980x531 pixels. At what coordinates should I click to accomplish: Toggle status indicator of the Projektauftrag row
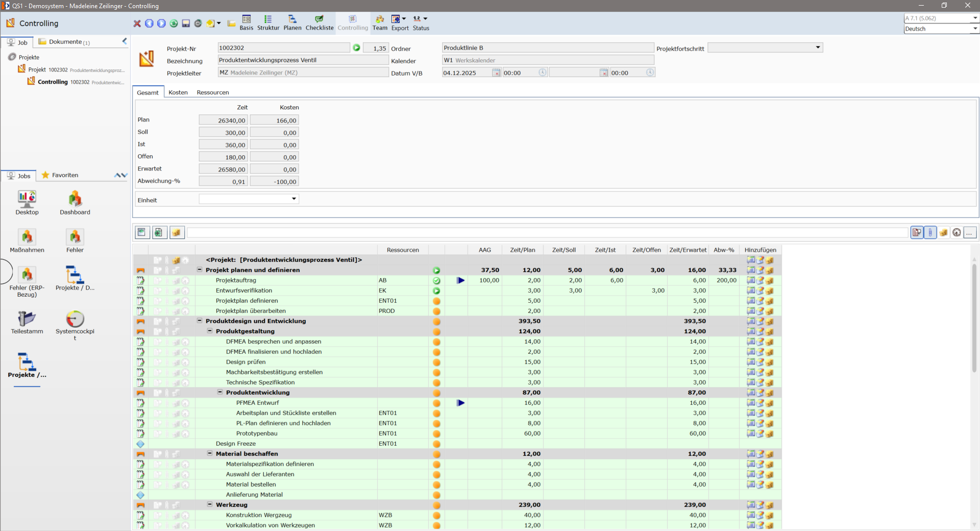coord(436,280)
